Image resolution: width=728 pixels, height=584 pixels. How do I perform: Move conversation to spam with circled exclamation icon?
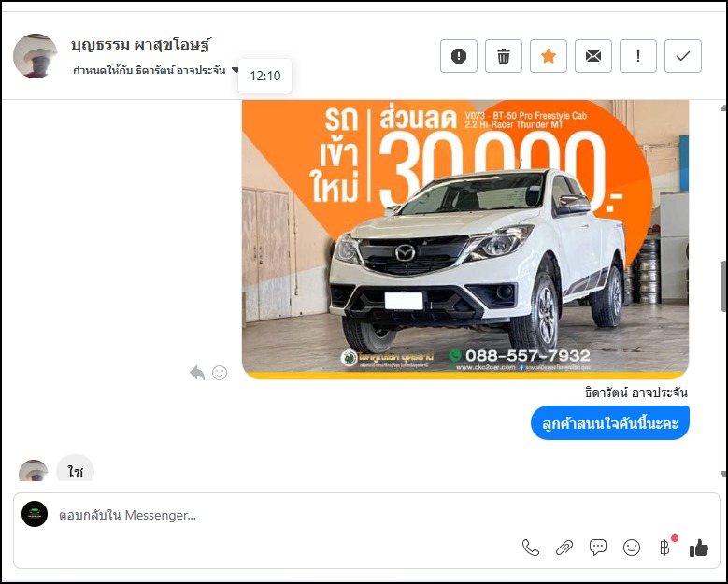[459, 56]
